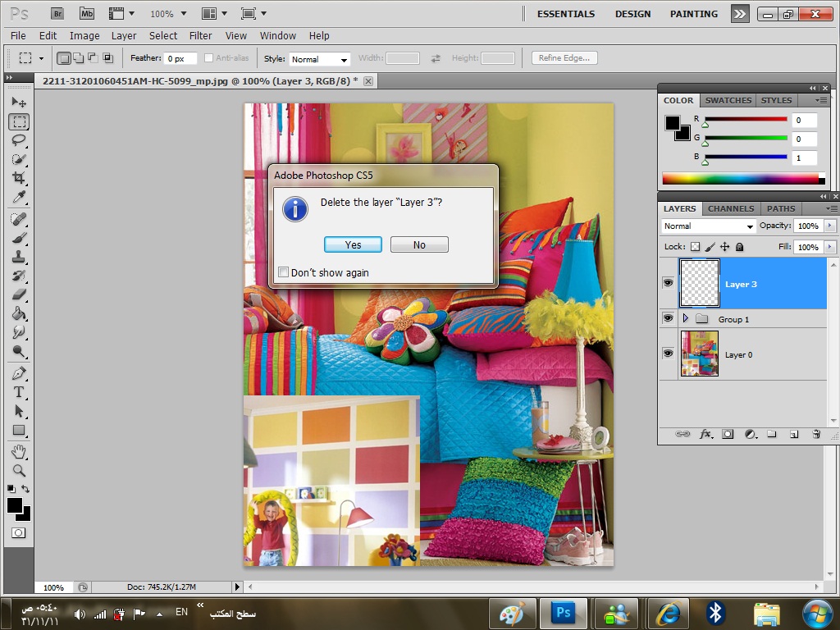Screen dimensions: 840x630
Task: Toggle visibility of Layer 0
Action: point(668,354)
